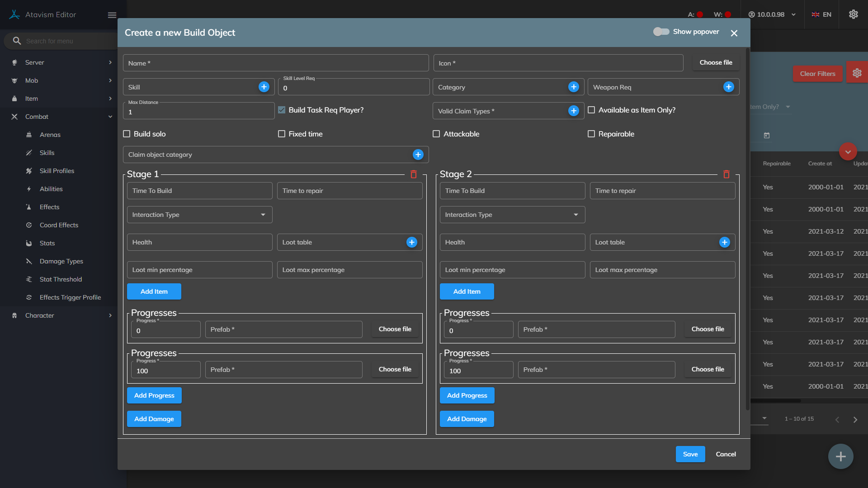Add Claim object category with plus icon
Image resolution: width=868 pixels, height=488 pixels.
[418, 155]
